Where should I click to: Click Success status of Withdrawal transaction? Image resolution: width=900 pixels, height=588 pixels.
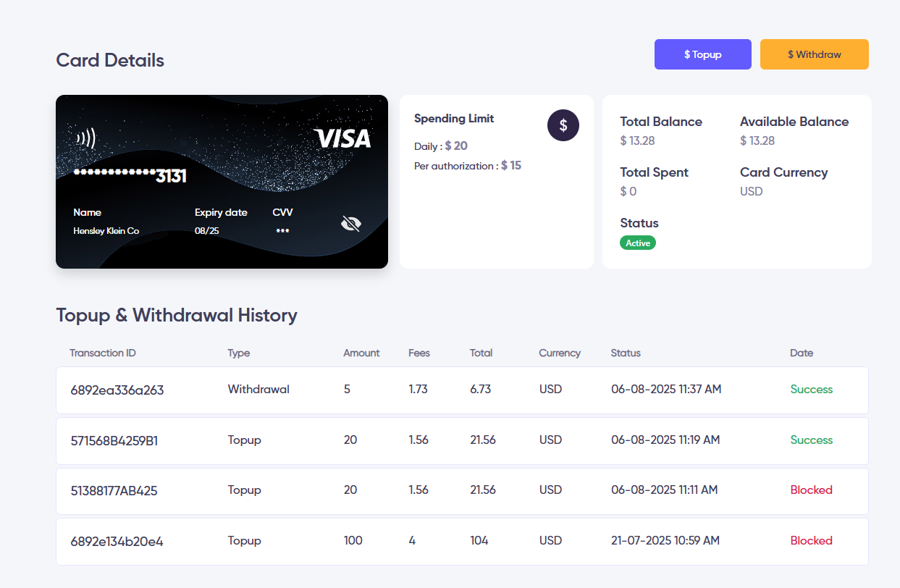point(811,390)
